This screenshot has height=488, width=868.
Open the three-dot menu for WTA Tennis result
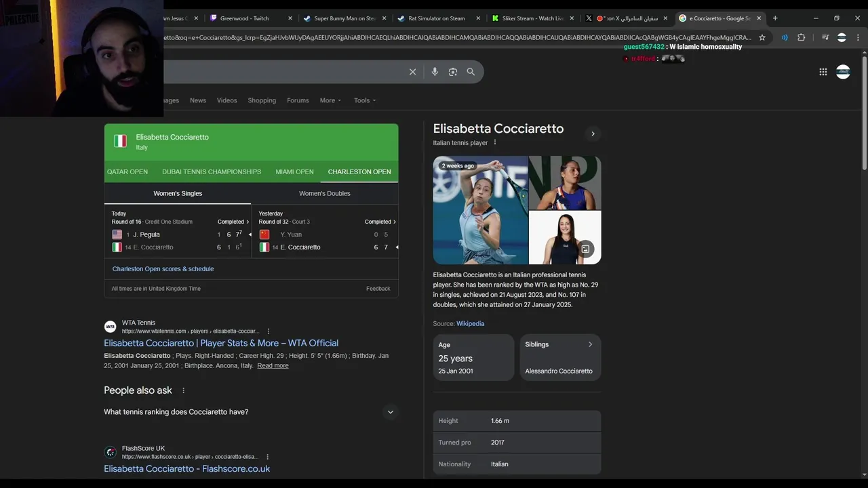point(269,331)
